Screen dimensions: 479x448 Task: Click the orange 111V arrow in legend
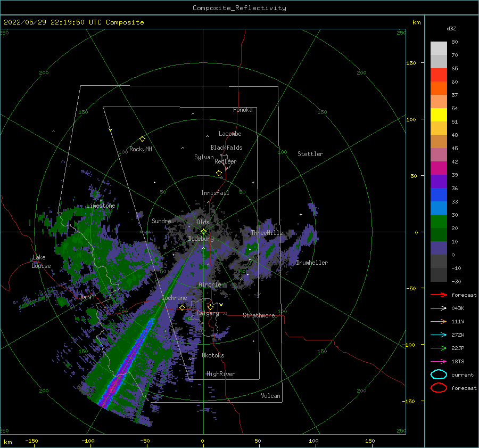(x=439, y=321)
